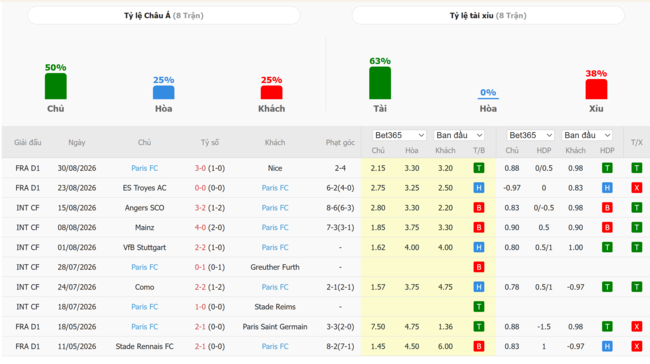
Task: Click the green 63% Tài bar
Action: 380,83
